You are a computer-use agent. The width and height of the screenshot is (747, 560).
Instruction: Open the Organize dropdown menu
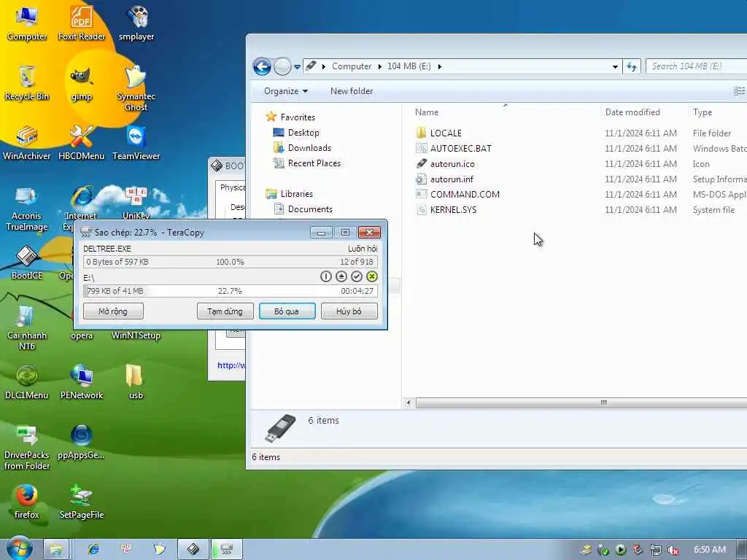tap(286, 91)
